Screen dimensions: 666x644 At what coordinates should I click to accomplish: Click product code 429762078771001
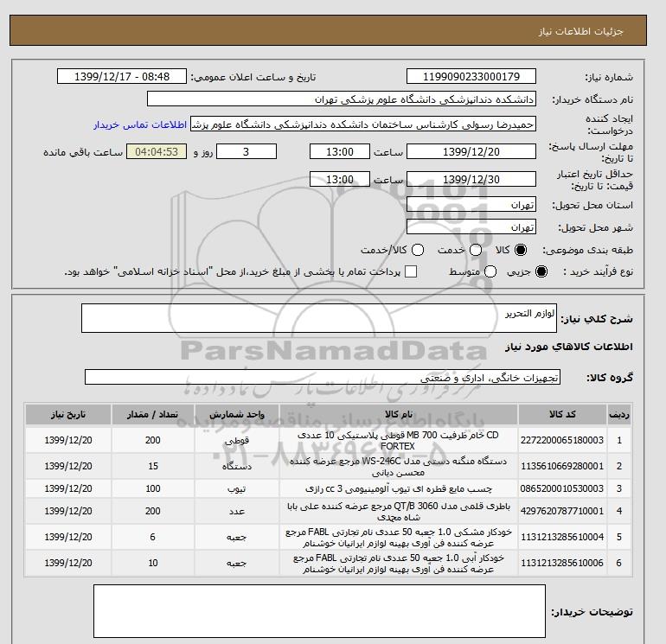point(562,511)
